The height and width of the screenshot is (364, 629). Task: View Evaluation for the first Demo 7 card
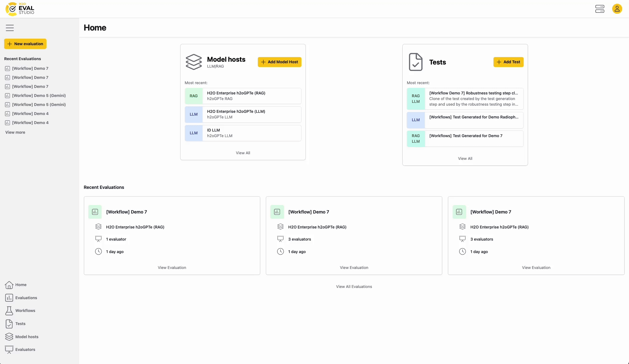pyautogui.click(x=172, y=267)
